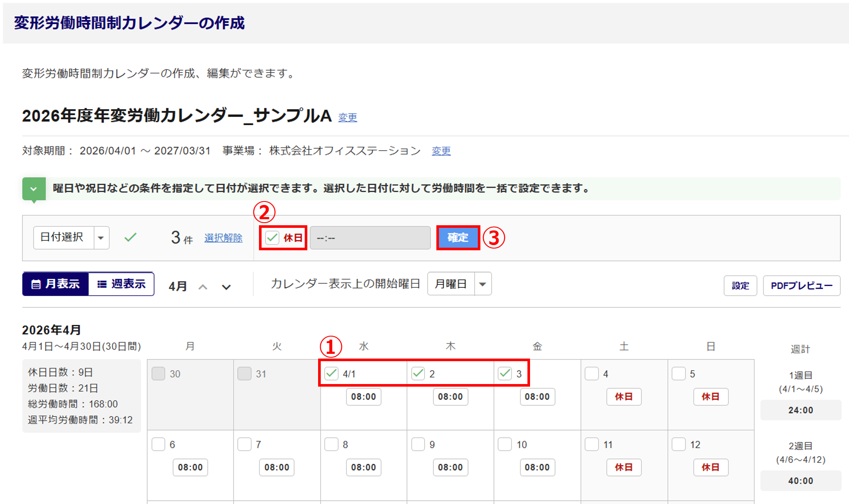Switch to 月表示 month view
This screenshot has height=504, width=849.
click(56, 284)
